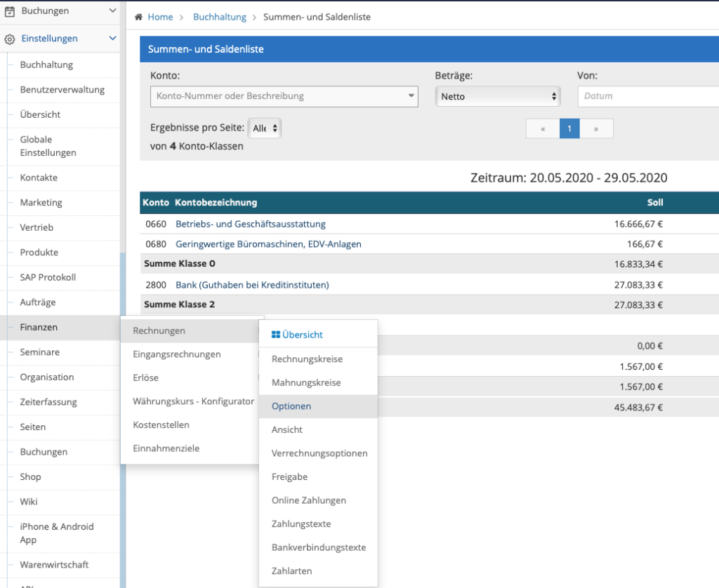Click the Von Datum input field
This screenshot has height=588, width=719.
pos(648,96)
